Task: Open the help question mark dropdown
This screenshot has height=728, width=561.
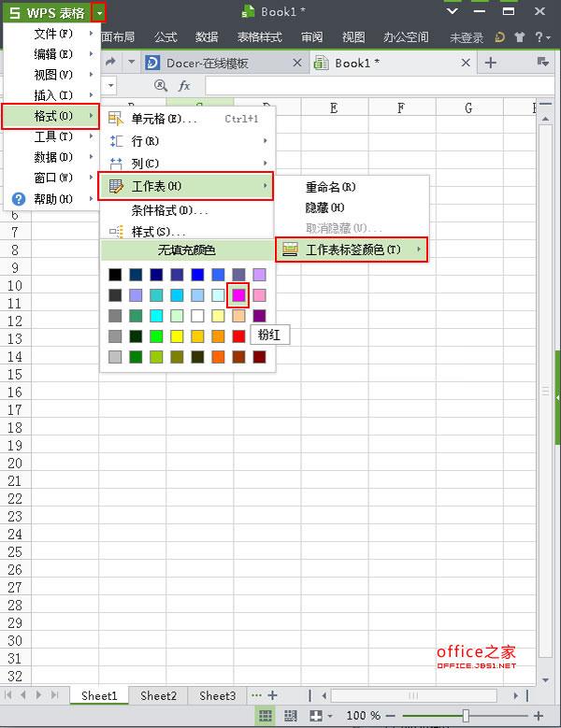Action: coord(542,37)
